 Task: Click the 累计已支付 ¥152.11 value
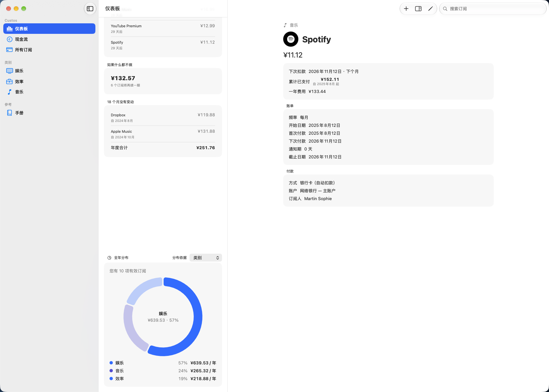pos(330,79)
